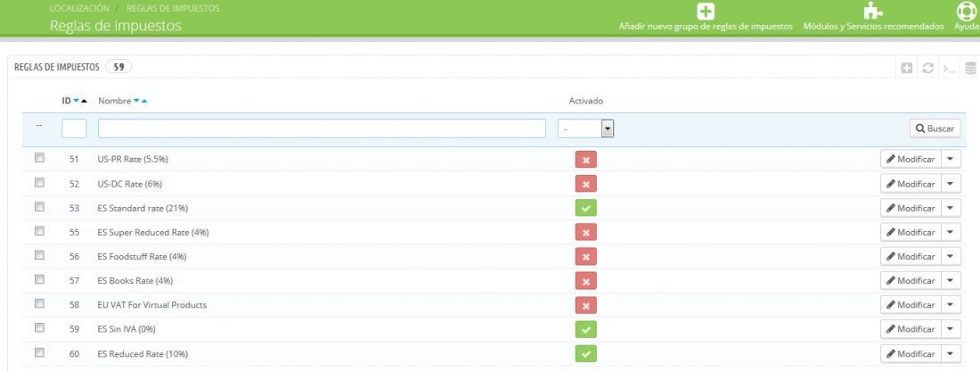Open the Ayuda help lifebuoy icon

967,12
